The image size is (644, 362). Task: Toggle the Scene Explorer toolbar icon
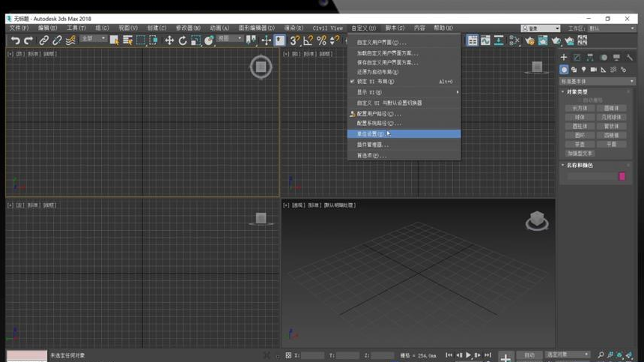point(473,40)
